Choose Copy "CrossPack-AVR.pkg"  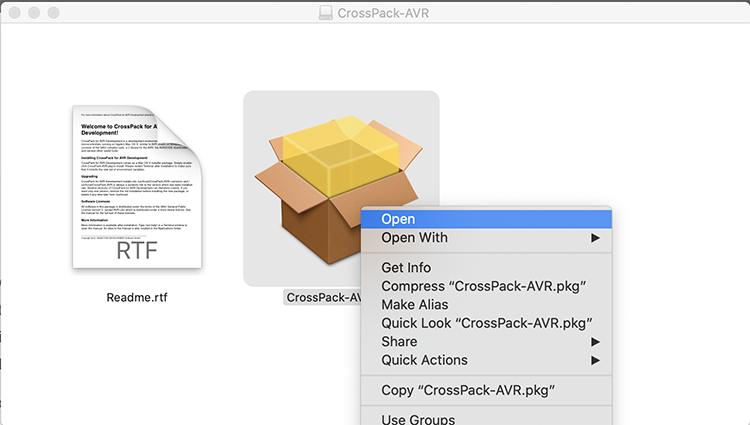tap(486, 390)
